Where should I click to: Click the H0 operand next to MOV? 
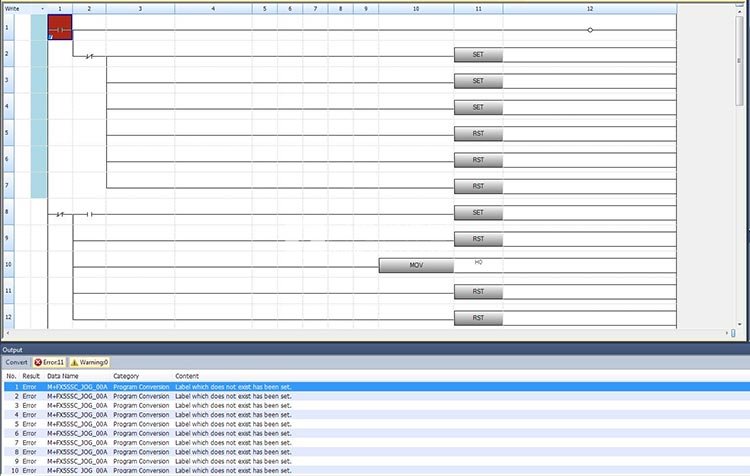tap(478, 262)
